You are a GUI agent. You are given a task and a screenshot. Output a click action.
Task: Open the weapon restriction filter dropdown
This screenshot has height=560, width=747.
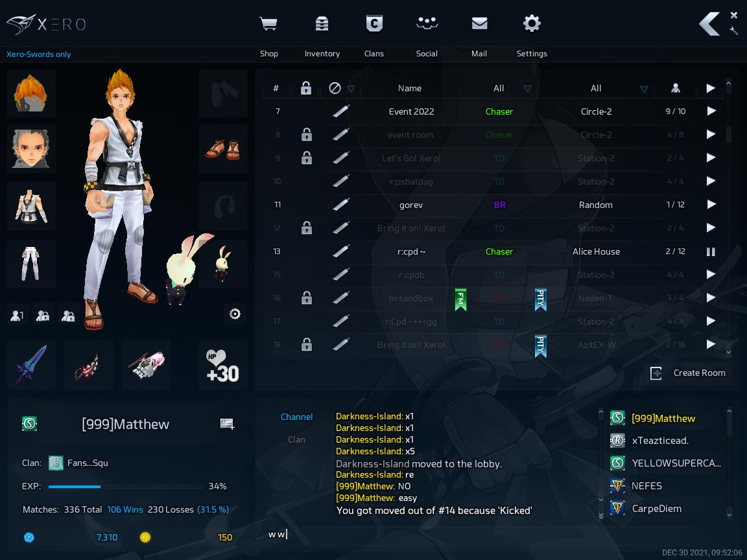(x=351, y=89)
